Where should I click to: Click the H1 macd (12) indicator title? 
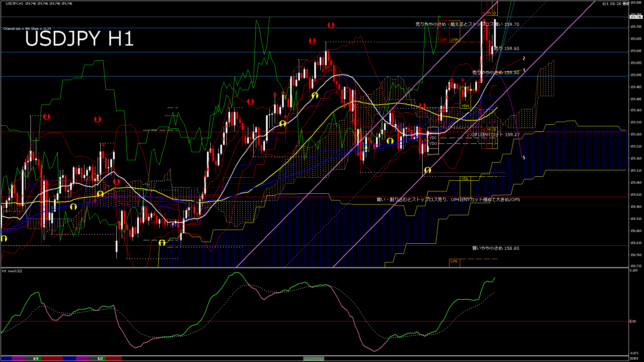coord(12,271)
